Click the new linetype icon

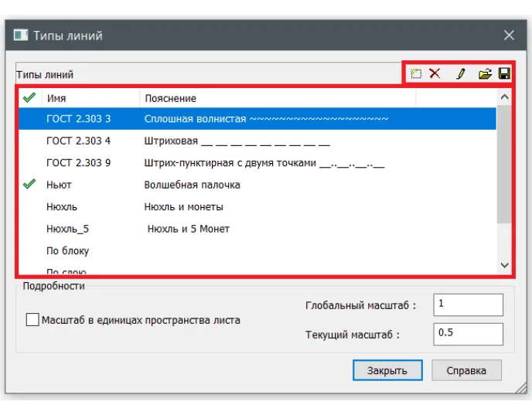coord(416,74)
